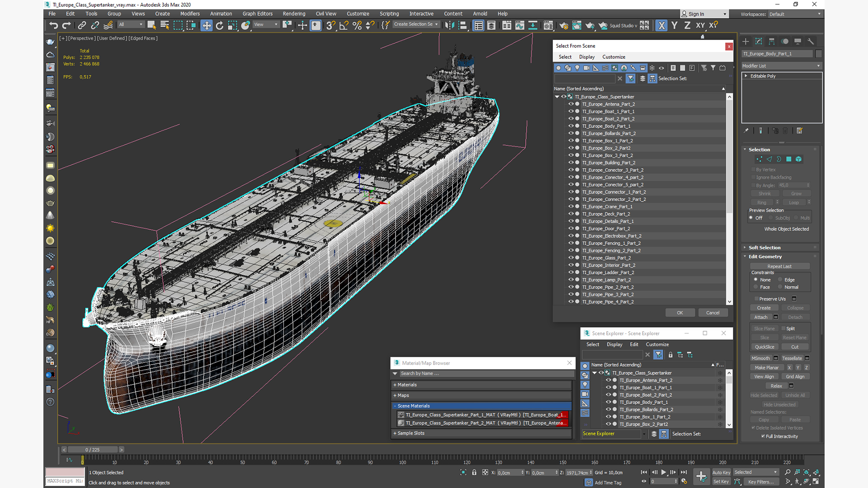Click OK in Select From Scene dialog
The image size is (868, 488).
click(x=679, y=313)
